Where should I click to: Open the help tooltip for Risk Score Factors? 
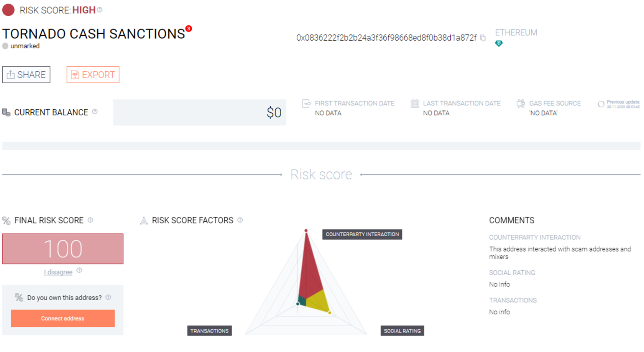coord(240,220)
